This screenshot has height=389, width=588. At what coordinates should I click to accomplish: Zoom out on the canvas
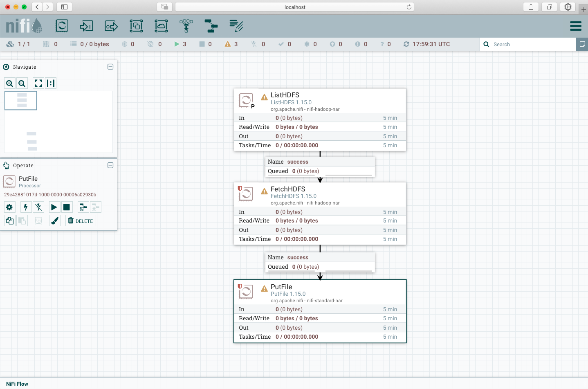(x=22, y=83)
